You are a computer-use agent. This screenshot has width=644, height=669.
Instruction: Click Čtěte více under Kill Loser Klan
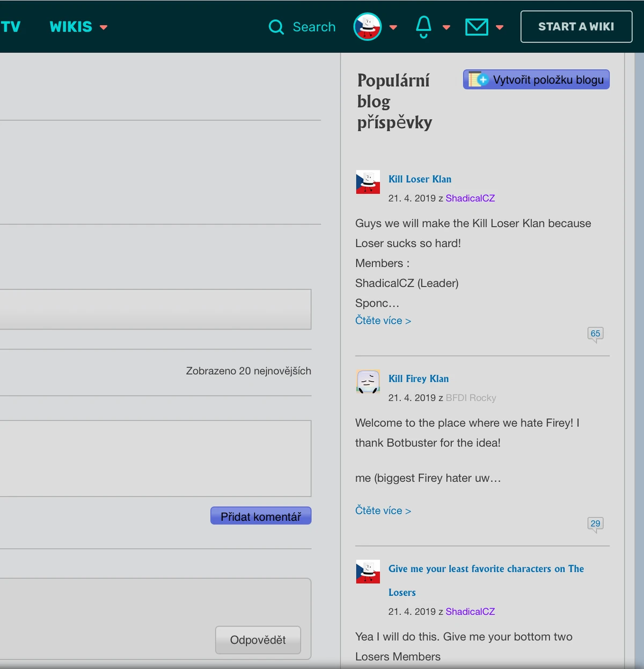(x=383, y=321)
